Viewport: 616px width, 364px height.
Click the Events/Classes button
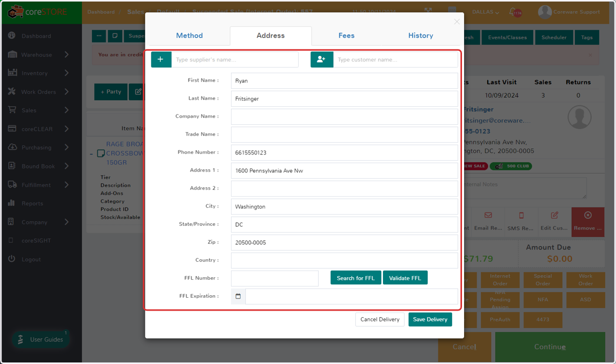point(508,37)
